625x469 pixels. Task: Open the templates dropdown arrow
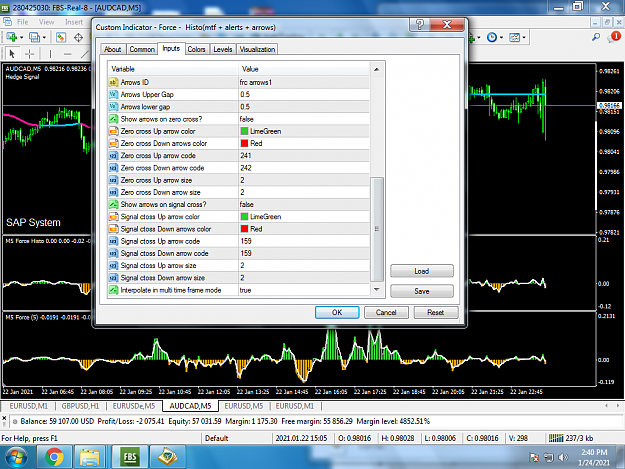pos(524,38)
